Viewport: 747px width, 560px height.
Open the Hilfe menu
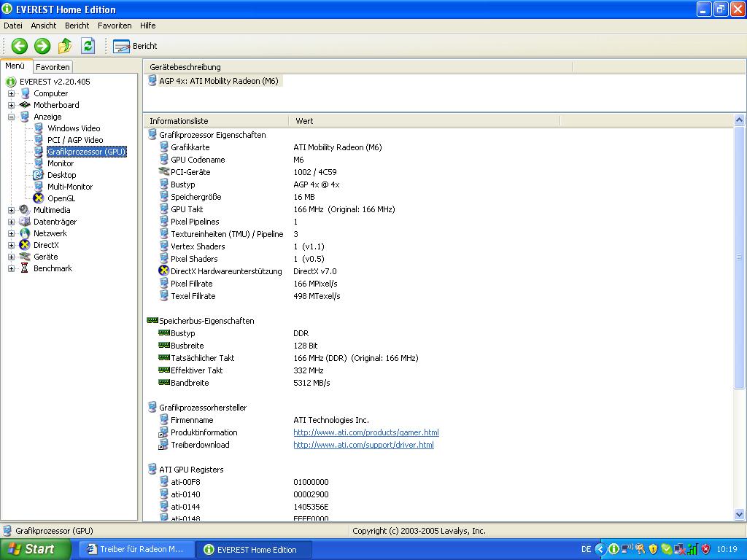point(147,26)
